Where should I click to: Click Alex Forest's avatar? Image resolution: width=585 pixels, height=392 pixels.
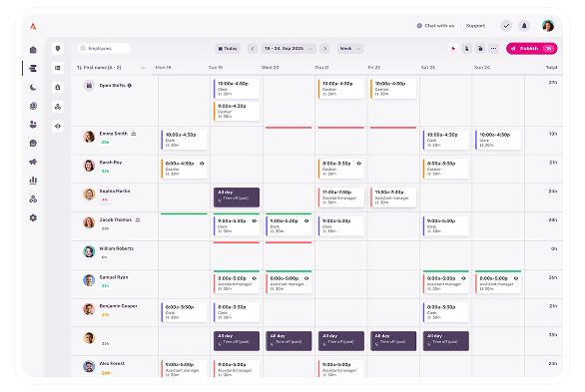point(89,367)
